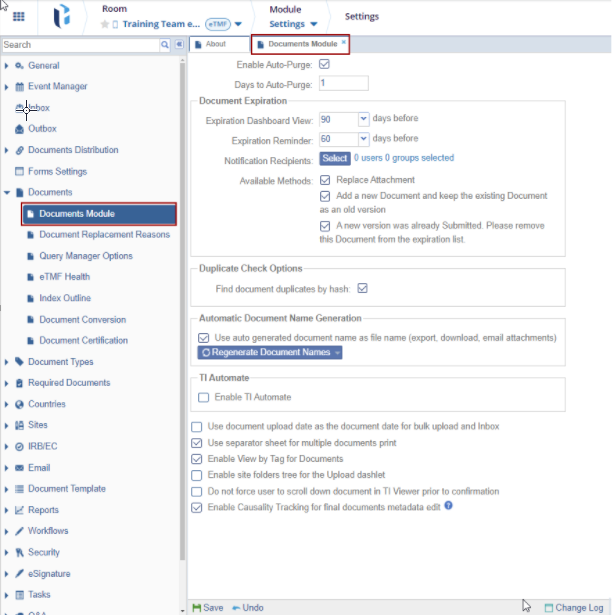Image resolution: width=612 pixels, height=615 pixels.
Task: Open Expiration Reminder days dropdown
Action: click(362, 140)
